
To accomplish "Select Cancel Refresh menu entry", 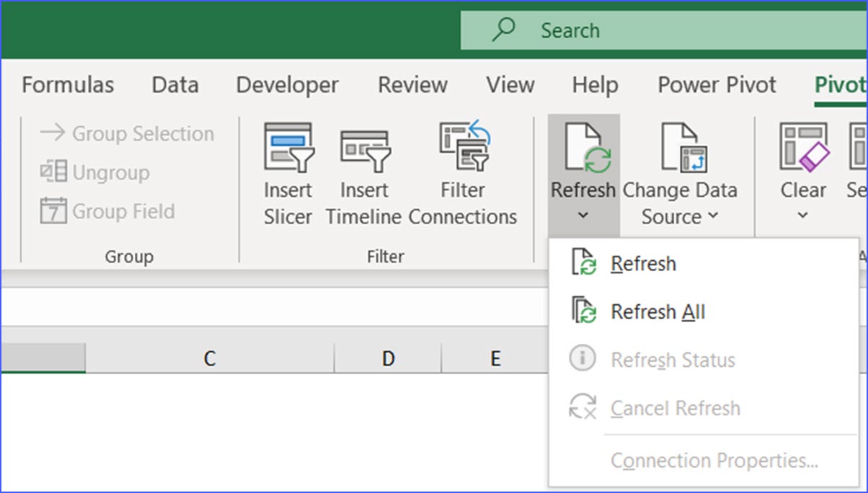I will point(675,408).
